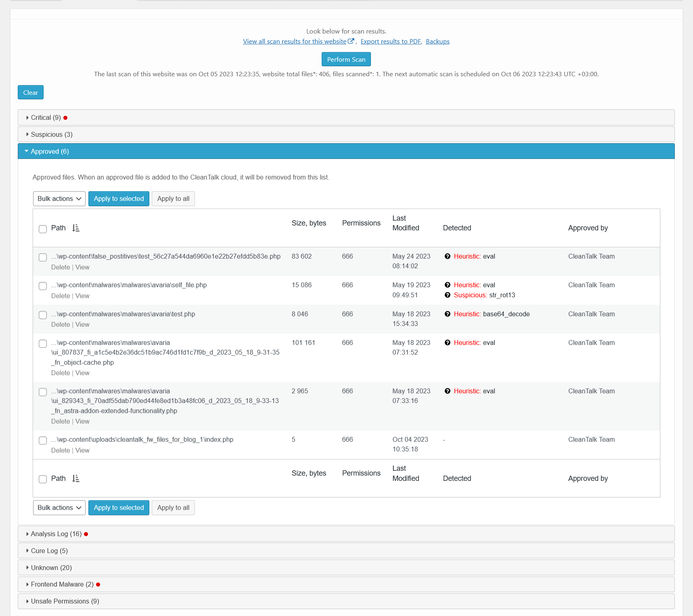Select the checkbox for the cleantalk_fw_files index.php row
Image resolution: width=693 pixels, height=616 pixels.
pyautogui.click(x=43, y=441)
